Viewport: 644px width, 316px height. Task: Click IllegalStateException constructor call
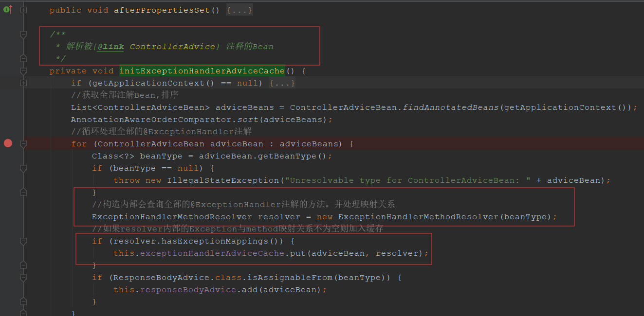tap(223, 180)
